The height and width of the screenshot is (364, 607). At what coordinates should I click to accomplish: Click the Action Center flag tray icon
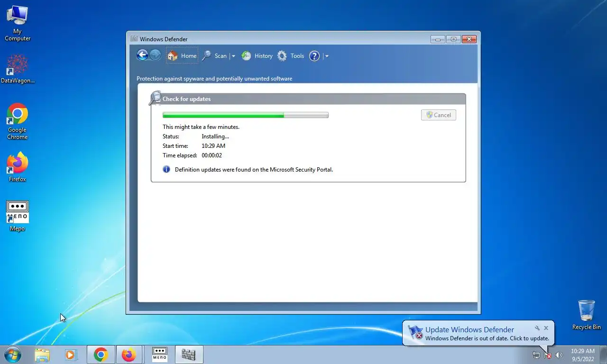point(547,355)
